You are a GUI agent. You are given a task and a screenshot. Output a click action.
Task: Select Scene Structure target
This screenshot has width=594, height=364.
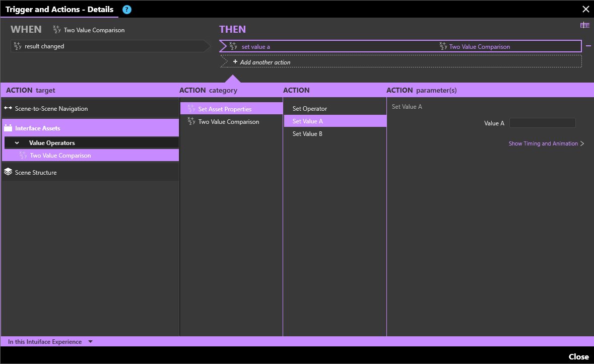[90, 172]
